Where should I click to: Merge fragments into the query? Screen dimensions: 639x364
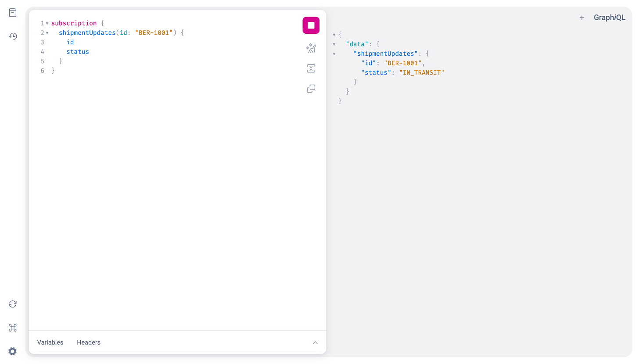(x=311, y=68)
